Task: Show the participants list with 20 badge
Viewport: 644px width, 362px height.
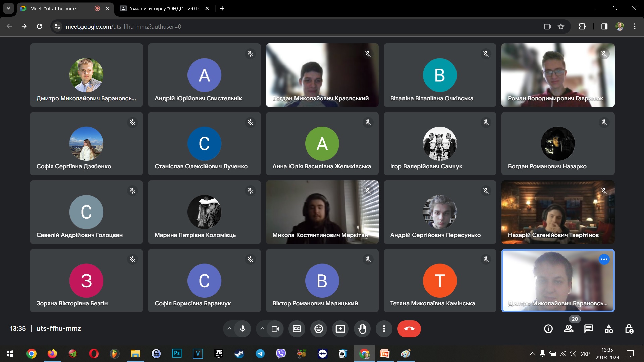Action: click(x=569, y=329)
